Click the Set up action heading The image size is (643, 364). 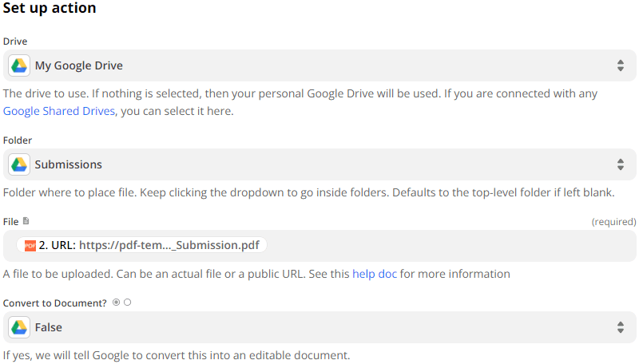click(50, 9)
